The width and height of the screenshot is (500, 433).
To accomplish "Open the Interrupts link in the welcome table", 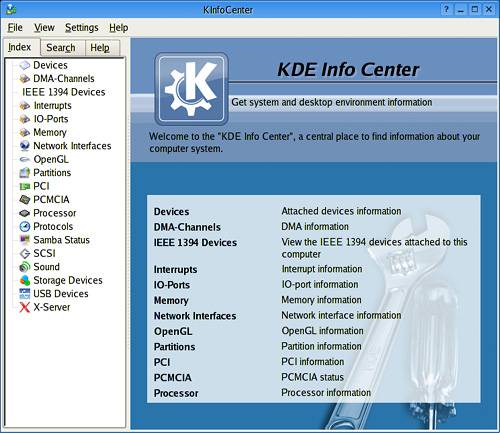I will [175, 269].
